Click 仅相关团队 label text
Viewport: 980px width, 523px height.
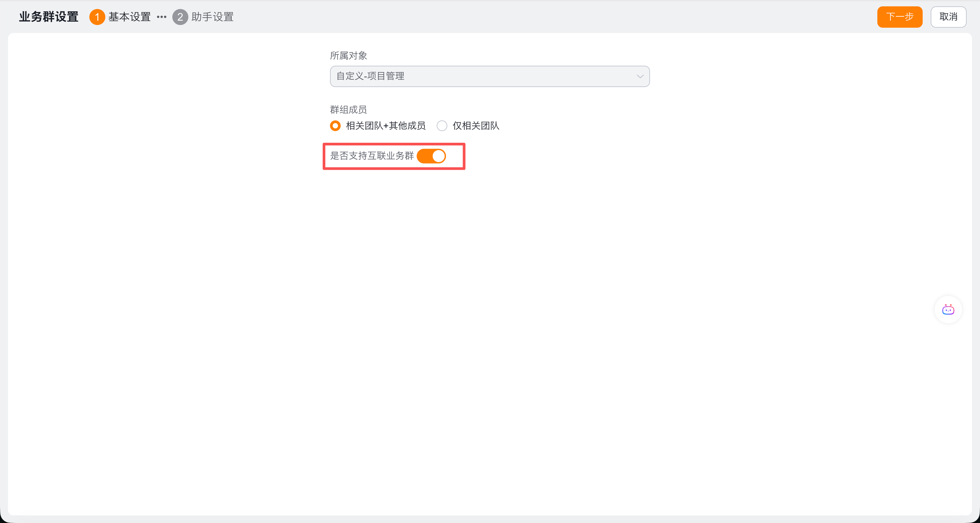pos(476,126)
